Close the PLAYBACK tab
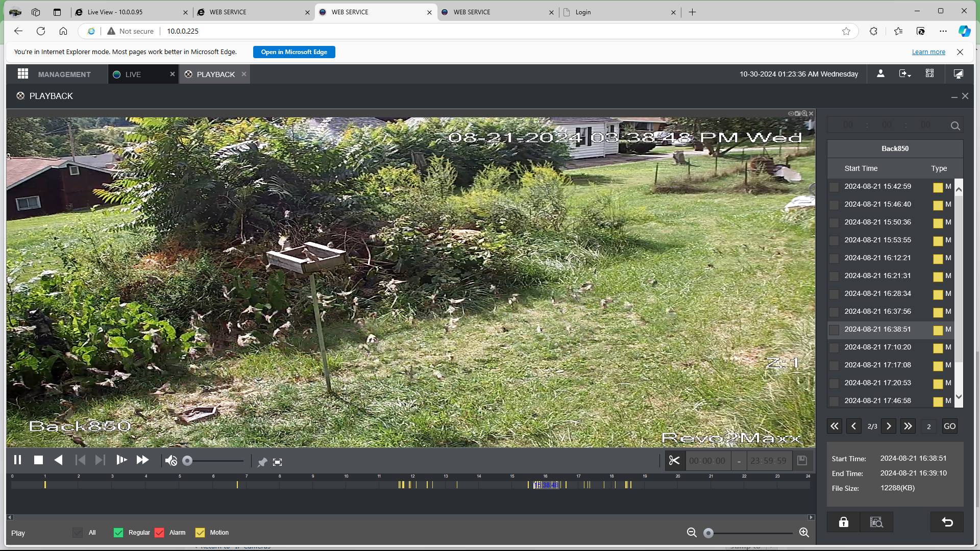The width and height of the screenshot is (980, 551). [x=244, y=74]
